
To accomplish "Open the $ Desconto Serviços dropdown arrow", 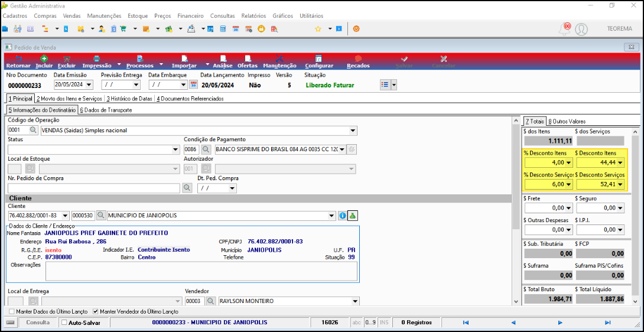I will pyautogui.click(x=620, y=184).
